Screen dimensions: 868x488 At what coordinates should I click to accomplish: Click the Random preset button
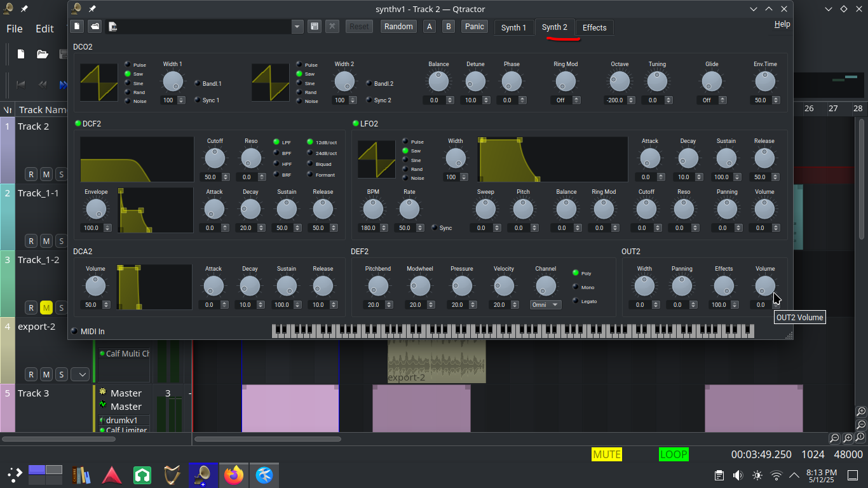(x=398, y=26)
